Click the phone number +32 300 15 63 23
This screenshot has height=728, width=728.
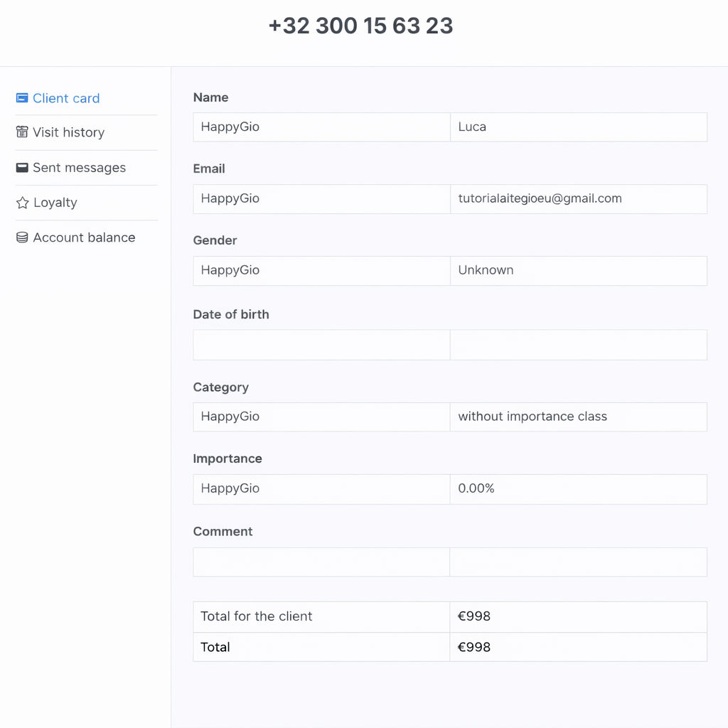(x=360, y=26)
